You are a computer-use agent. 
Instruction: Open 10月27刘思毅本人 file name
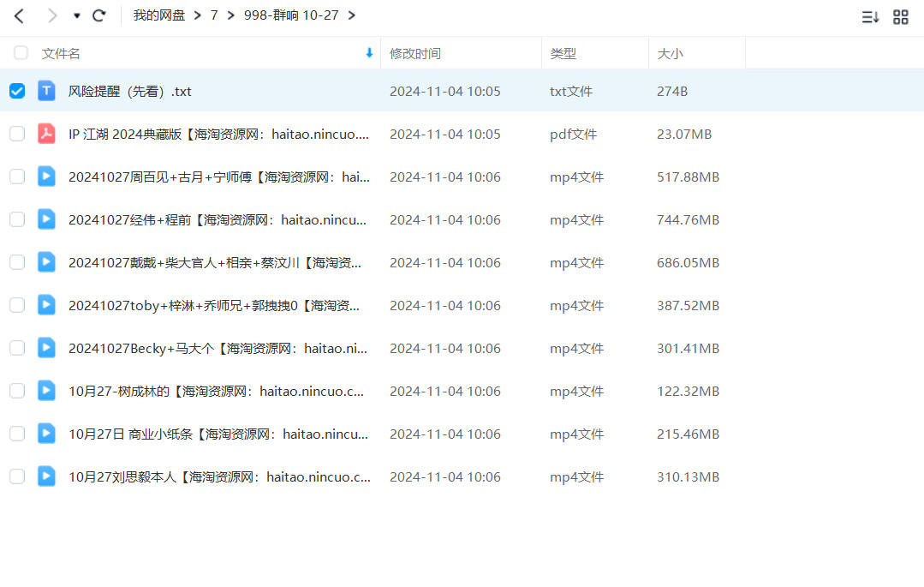pyautogui.click(x=220, y=476)
